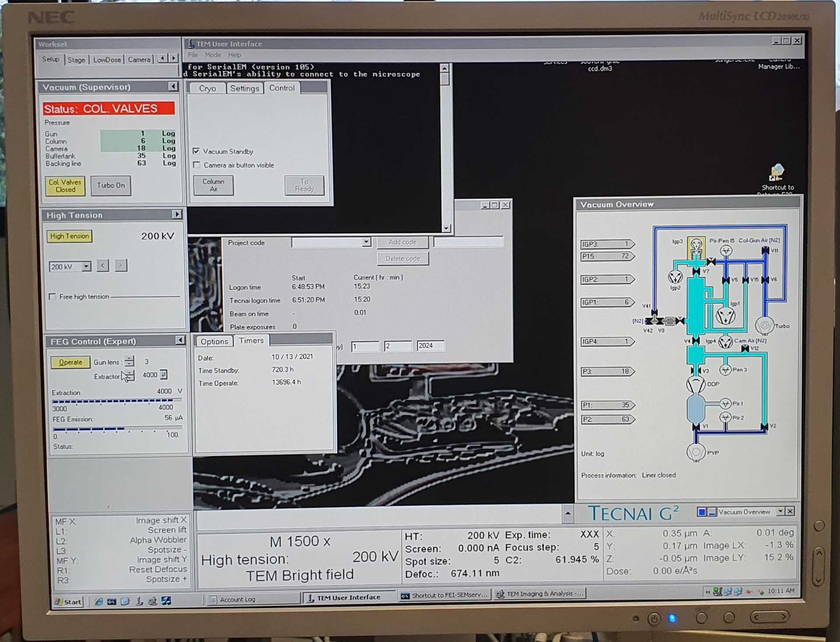This screenshot has width=840, height=642.
Task: Click the half-size popup panel layout icon
Action: pos(711,512)
